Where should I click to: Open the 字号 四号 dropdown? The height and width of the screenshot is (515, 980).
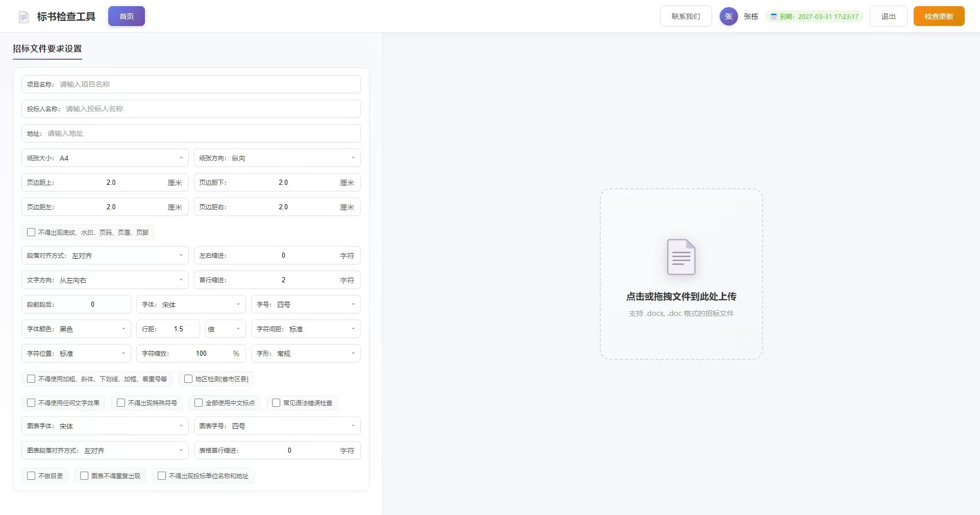click(x=306, y=304)
